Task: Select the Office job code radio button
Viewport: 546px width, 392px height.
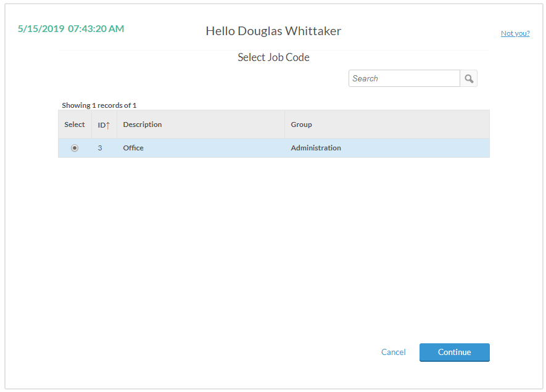Action: click(75, 148)
